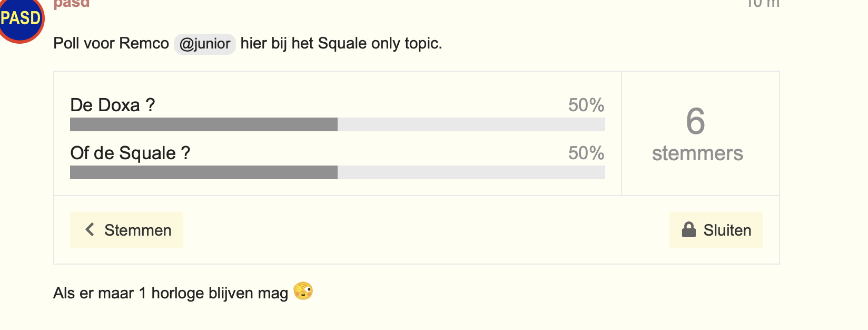
Task: Open the @junior mention
Action: point(204,43)
